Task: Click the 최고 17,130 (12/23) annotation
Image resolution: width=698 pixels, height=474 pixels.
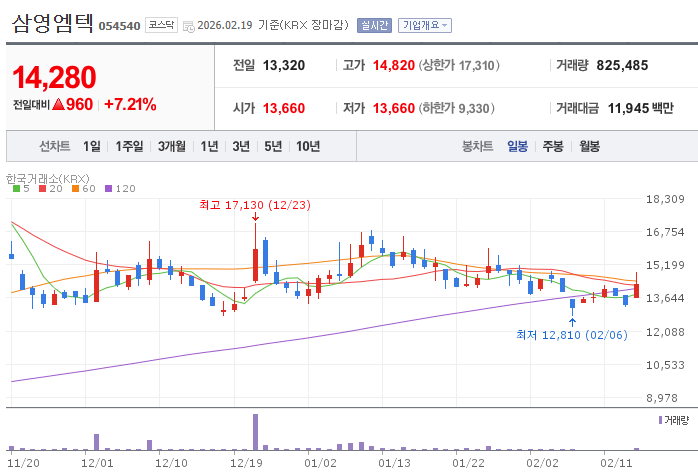Action: (255, 205)
